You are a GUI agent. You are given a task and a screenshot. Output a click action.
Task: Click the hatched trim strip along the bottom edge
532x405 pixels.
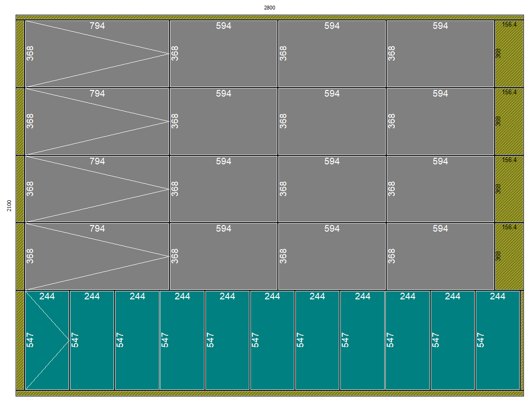(269, 393)
